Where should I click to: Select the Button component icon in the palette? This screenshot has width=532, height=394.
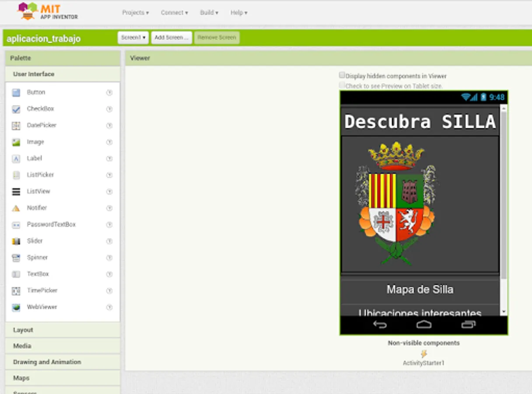coord(16,92)
